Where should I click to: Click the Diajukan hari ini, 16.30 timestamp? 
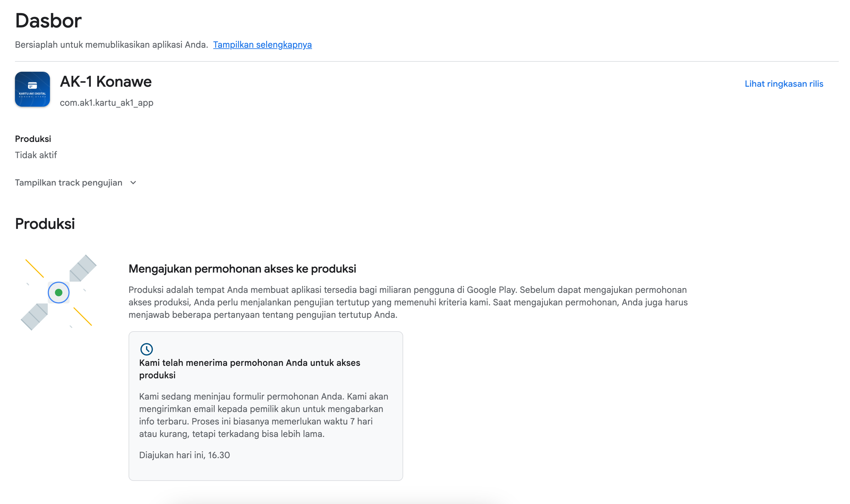(184, 455)
